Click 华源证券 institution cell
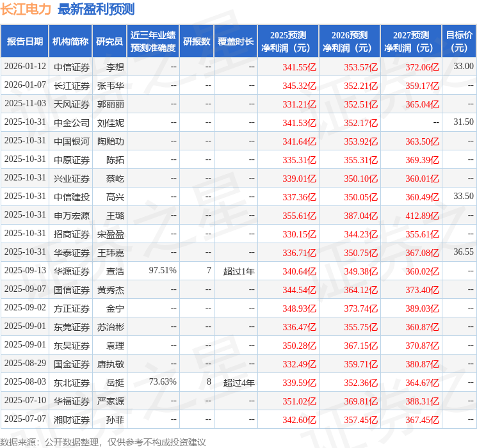This screenshot has height=448, width=477. [72, 271]
